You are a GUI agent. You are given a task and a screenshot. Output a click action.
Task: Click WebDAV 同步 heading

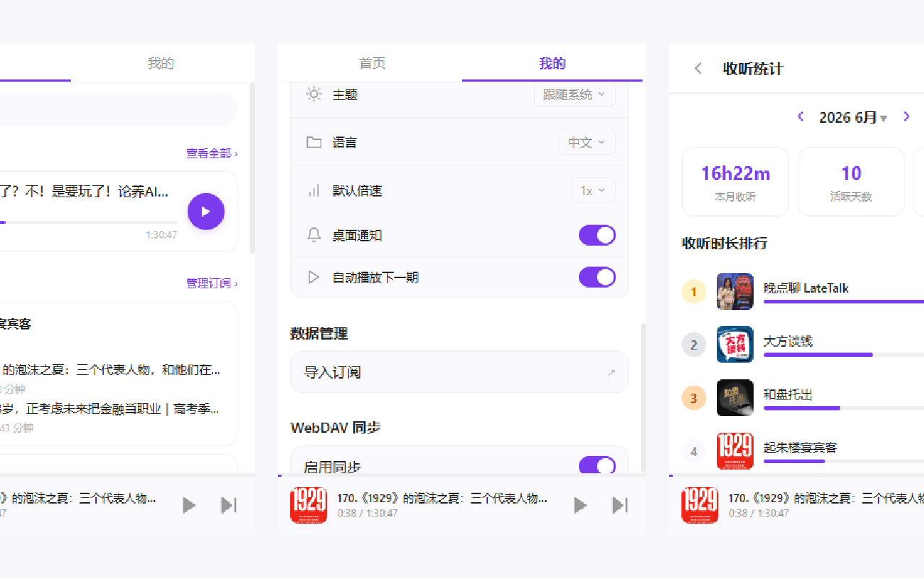point(336,428)
